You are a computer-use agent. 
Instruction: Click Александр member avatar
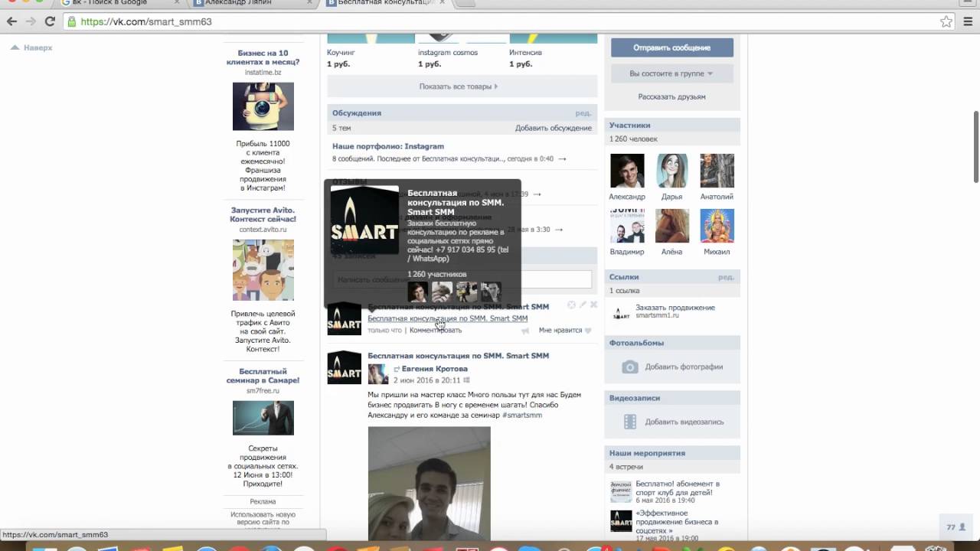tap(627, 171)
